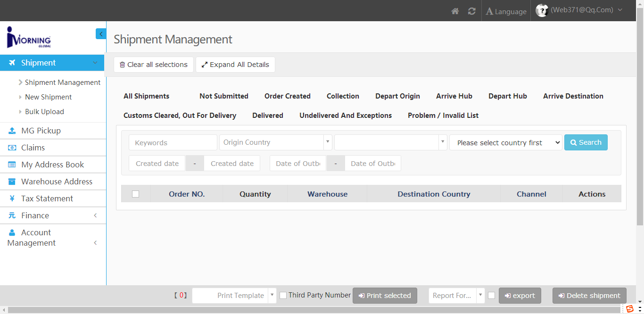
Task: Click the Morning Global logo
Action: pos(29,37)
